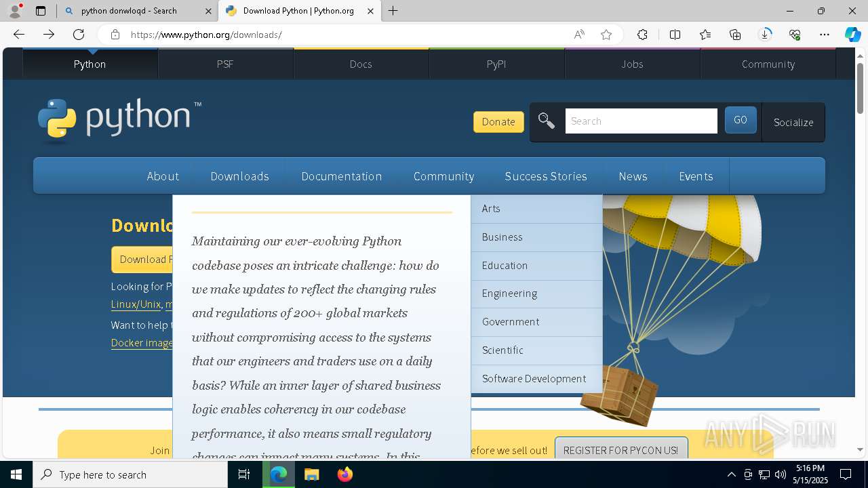Image resolution: width=868 pixels, height=488 pixels.
Task: Select the Community top bar tab
Action: [768, 64]
